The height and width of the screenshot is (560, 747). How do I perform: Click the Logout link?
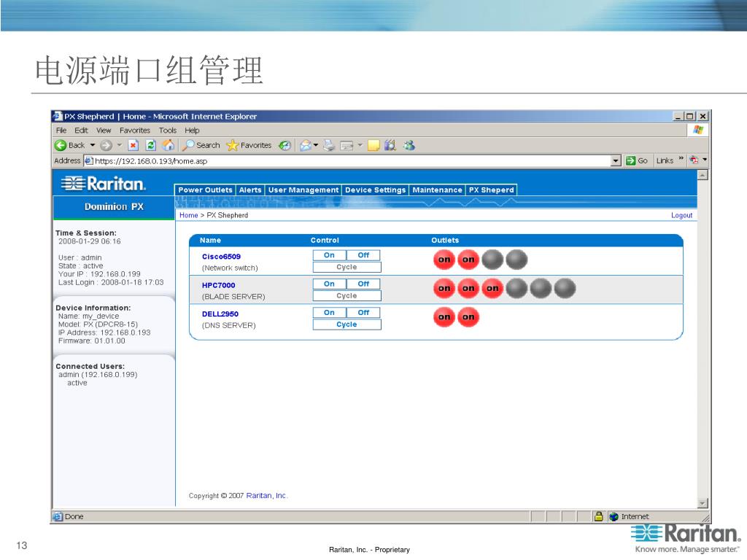pos(682,215)
